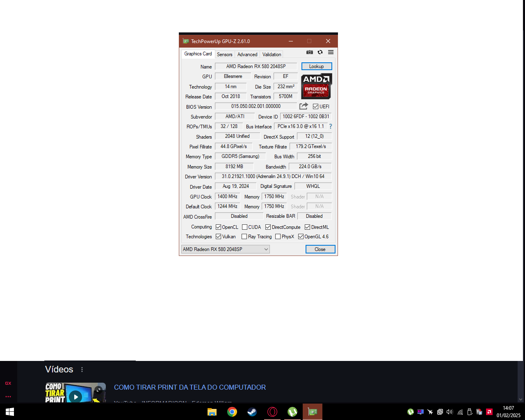Click the GPU field showing Ellesmere
This screenshot has height=420, width=525.
(x=233, y=76)
